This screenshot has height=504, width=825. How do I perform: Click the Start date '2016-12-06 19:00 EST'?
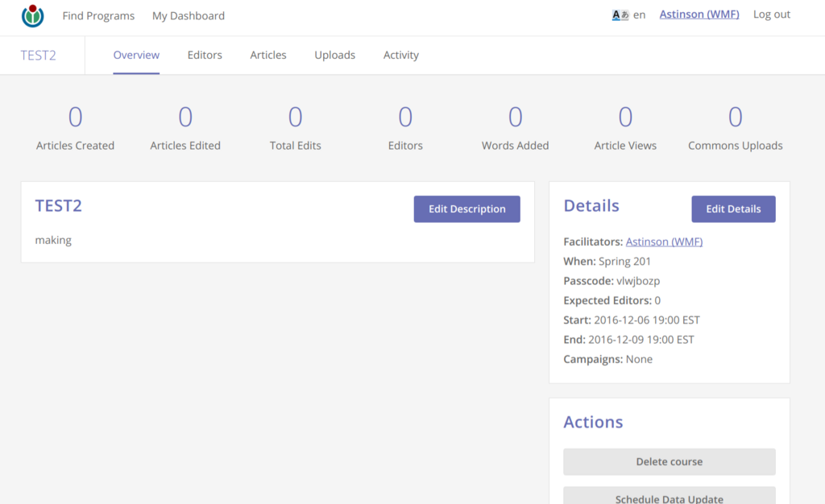click(647, 320)
